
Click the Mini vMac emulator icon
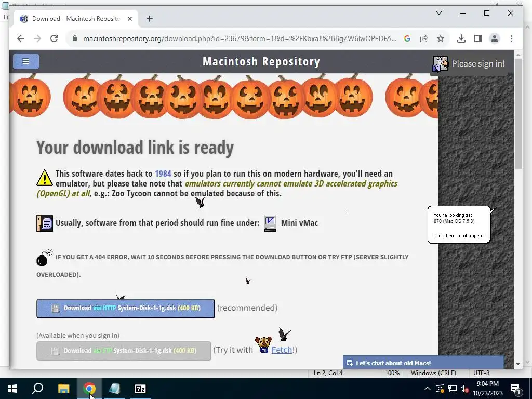(x=270, y=223)
